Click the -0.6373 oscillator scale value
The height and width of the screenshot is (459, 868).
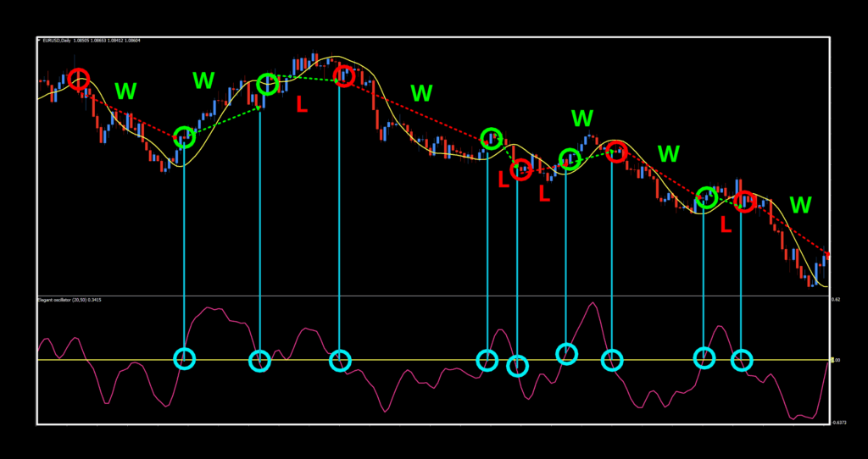(x=837, y=422)
